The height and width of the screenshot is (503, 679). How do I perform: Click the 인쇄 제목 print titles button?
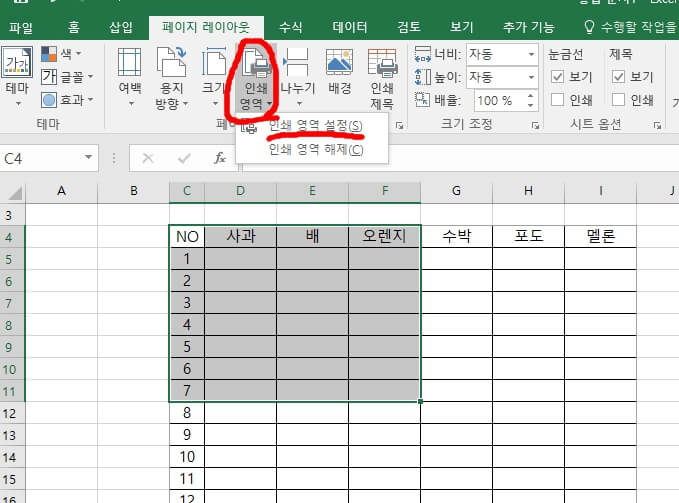[x=382, y=77]
